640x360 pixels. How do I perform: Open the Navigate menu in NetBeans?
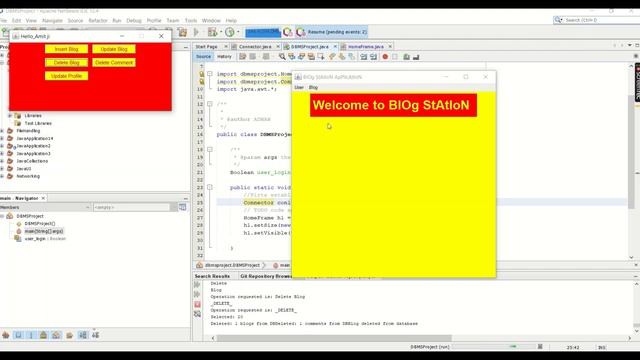click(x=52, y=20)
